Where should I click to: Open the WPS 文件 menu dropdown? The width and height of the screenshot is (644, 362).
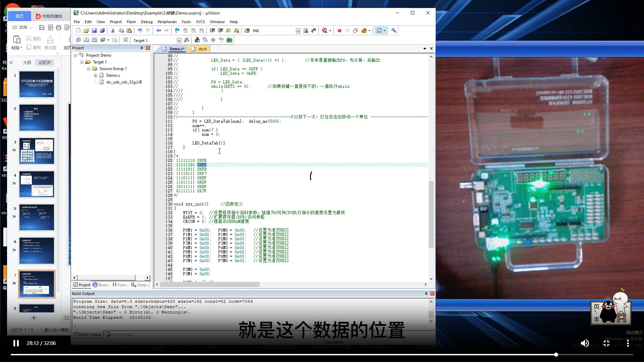(x=23, y=27)
